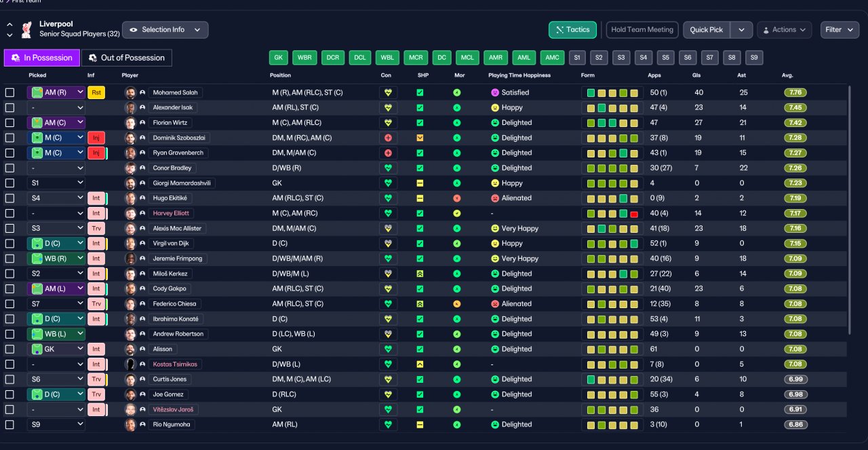Image resolution: width=868 pixels, height=450 pixels.
Task: Click Hugo Ekitiké's red morale icon
Action: (x=457, y=198)
